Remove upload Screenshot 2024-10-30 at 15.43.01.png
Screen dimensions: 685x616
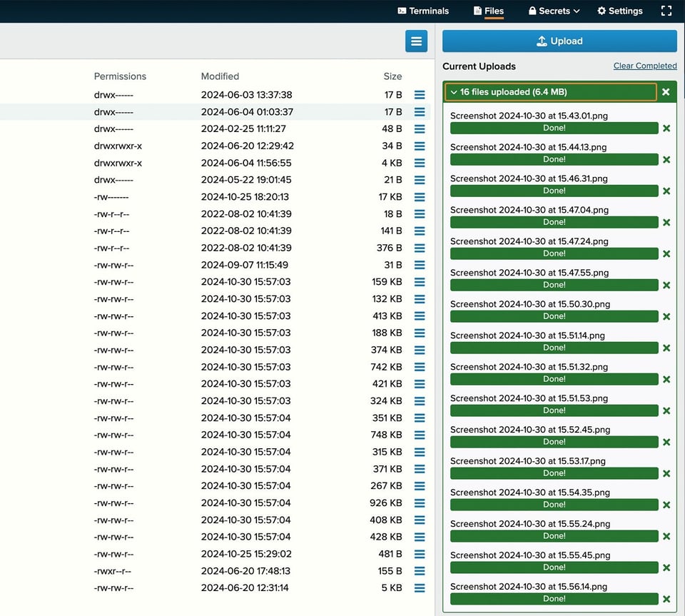[x=666, y=128]
